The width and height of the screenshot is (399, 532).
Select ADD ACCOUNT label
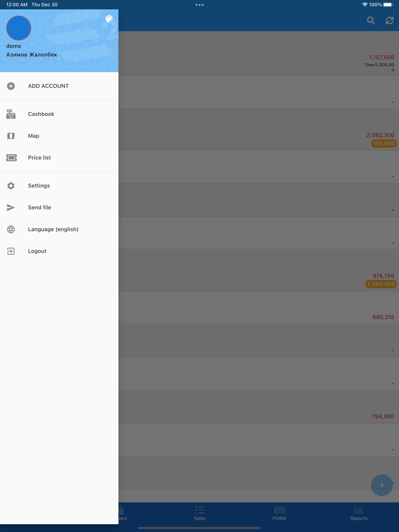tap(48, 86)
